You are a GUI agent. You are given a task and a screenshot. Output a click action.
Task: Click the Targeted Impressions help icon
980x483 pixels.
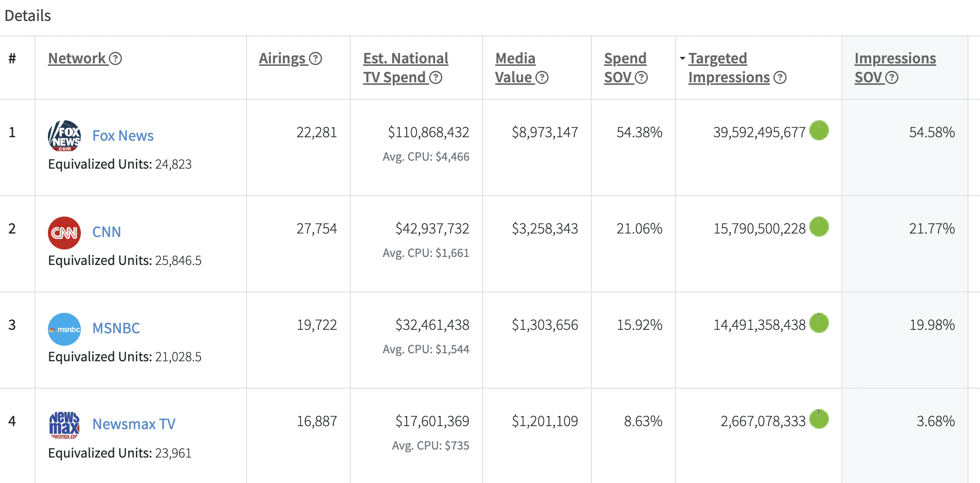780,78
